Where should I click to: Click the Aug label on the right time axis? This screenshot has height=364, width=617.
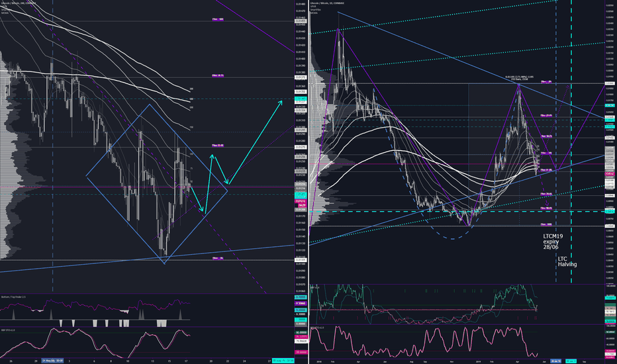[x=411, y=361]
